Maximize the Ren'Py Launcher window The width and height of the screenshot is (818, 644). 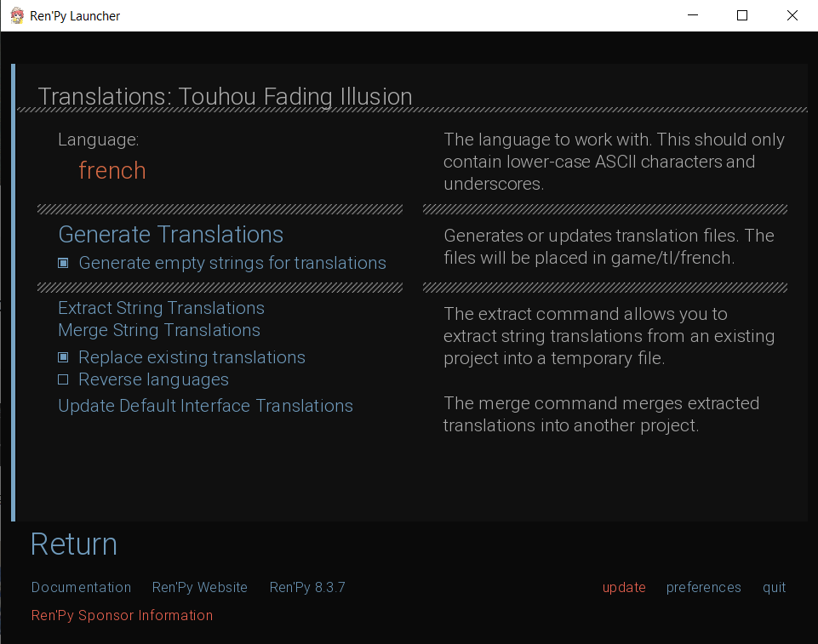742,15
